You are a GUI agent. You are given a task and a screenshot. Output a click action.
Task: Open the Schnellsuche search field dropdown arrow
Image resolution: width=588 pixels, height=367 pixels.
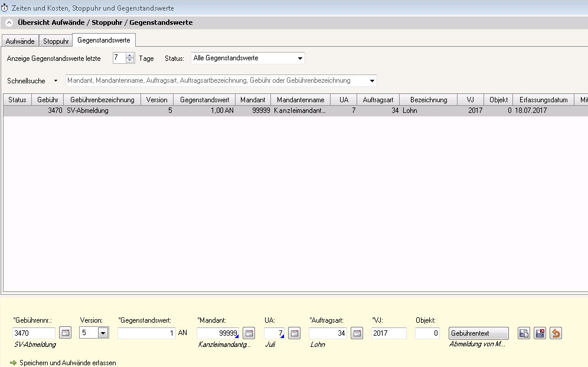(x=372, y=81)
